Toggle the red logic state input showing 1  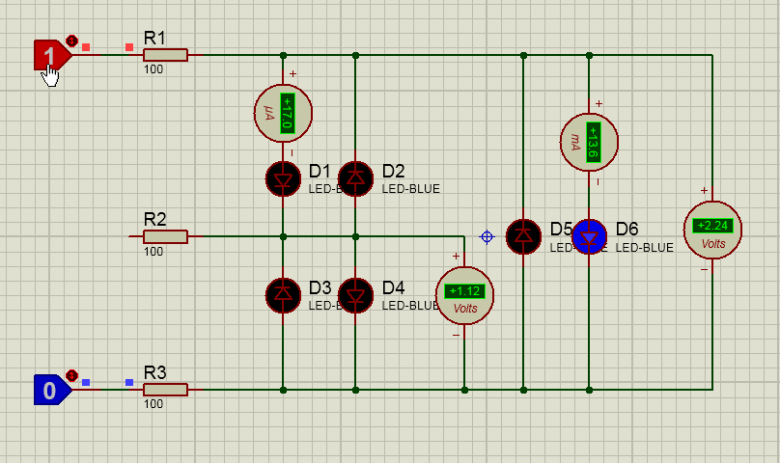coord(47,55)
